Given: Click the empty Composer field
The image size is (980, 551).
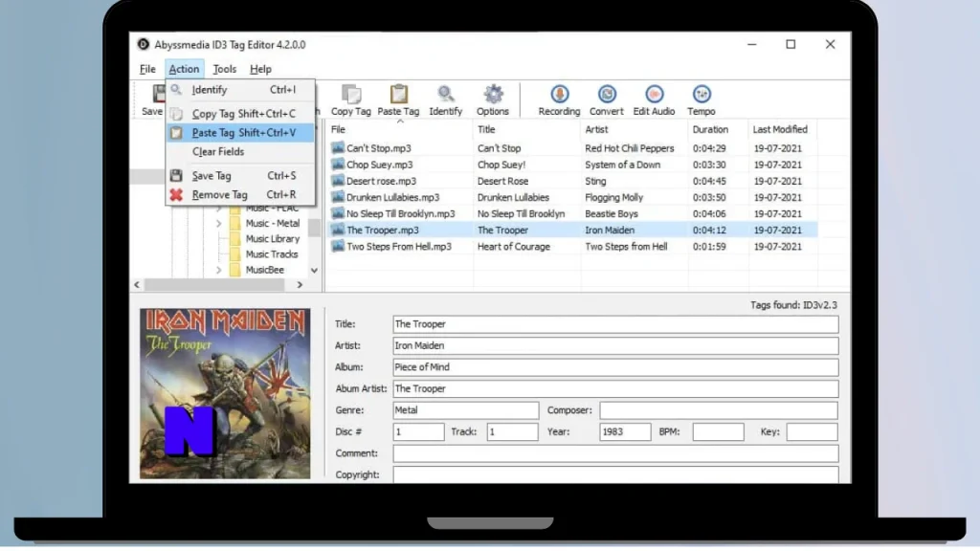Looking at the screenshot, I should coord(719,410).
